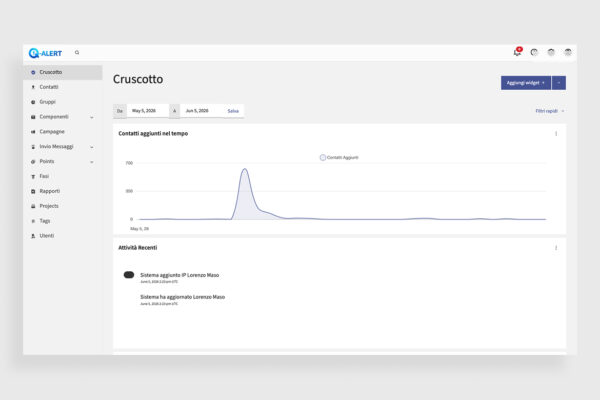The image size is (600, 400).
Task: Click the Salva link
Action: 233,111
